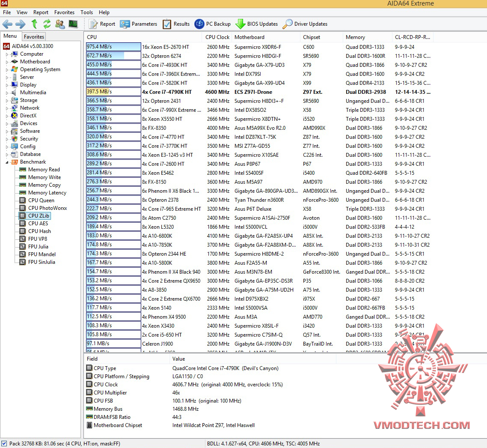Image resolution: width=487 pixels, height=448 pixels.
Task: Open the user management toolbar icon
Action: click(x=59, y=24)
